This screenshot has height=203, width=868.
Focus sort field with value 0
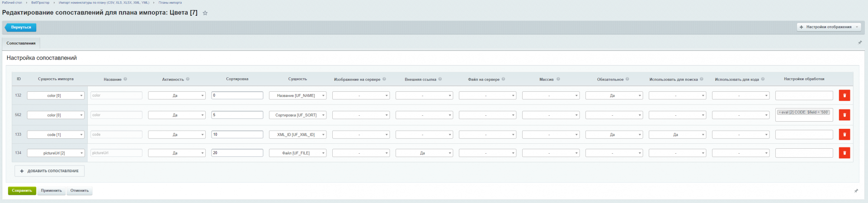[237, 95]
